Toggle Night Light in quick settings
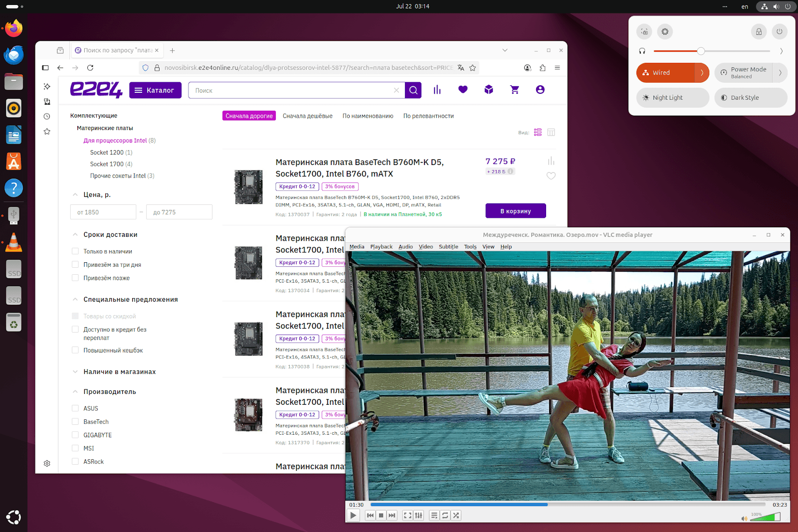The image size is (798, 532). (672, 98)
